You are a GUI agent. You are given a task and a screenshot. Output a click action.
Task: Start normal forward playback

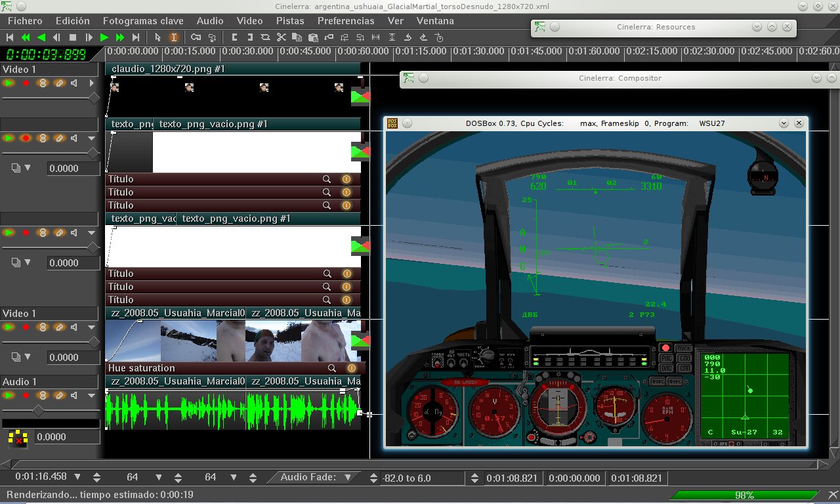(104, 37)
